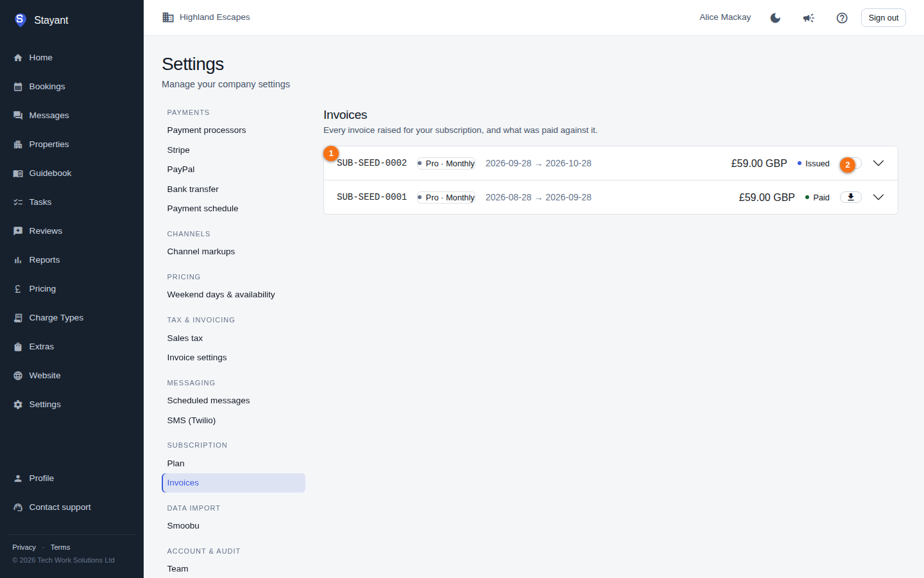Open help using the question mark icon
Image resolution: width=924 pixels, height=578 pixels.
(x=842, y=18)
